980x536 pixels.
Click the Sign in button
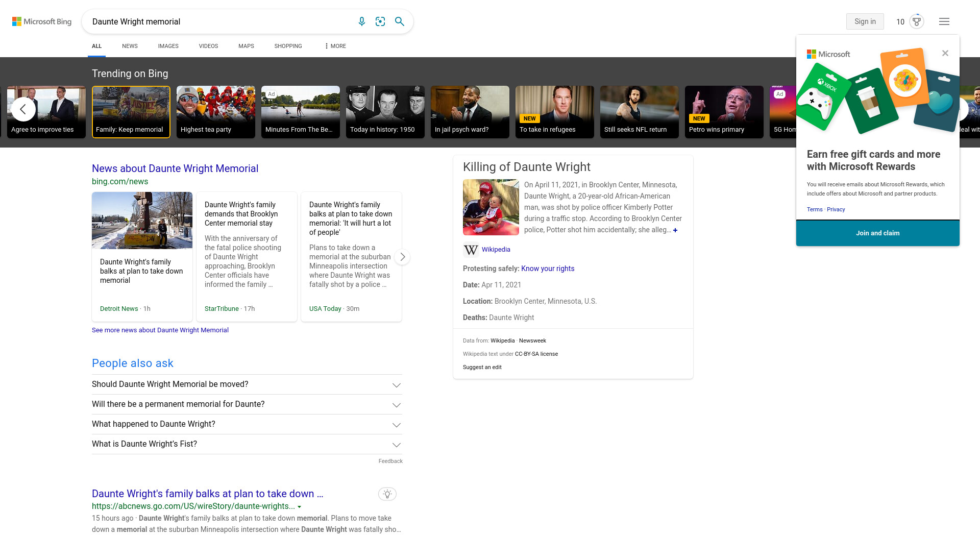pos(865,21)
